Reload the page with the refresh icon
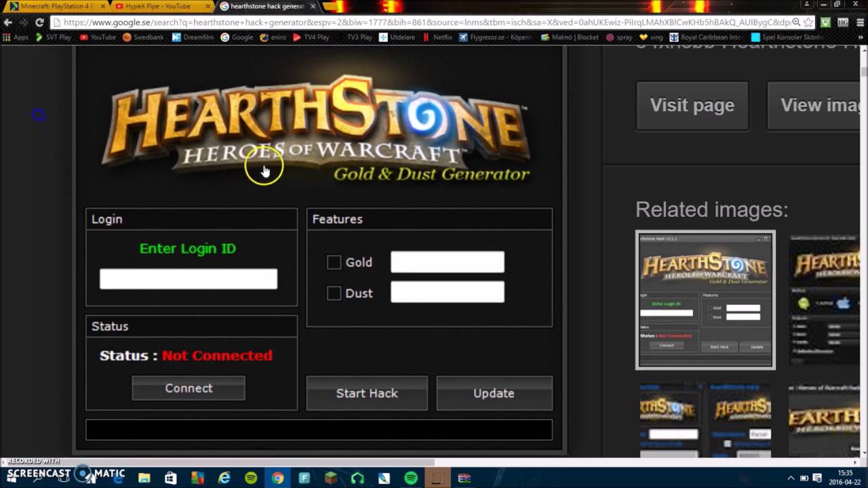 tap(39, 22)
